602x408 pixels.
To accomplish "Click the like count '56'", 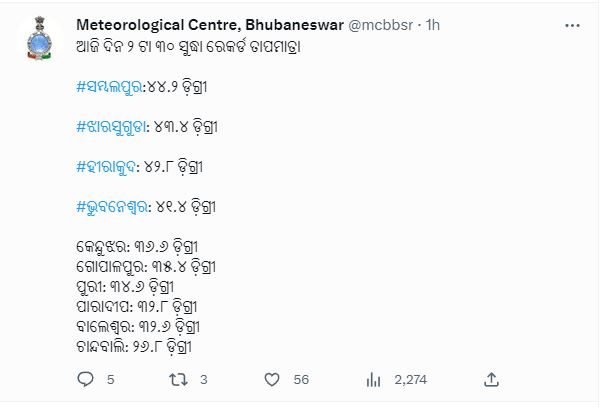I will (301, 380).
